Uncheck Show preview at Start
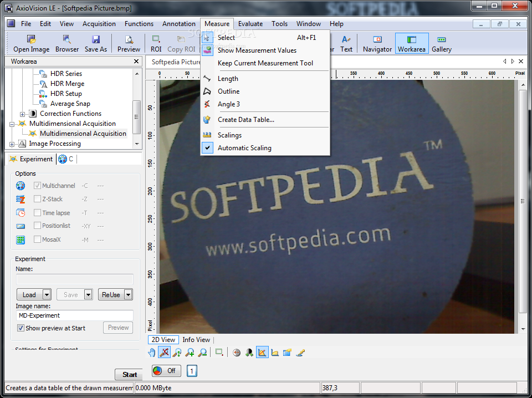Image resolution: width=532 pixels, height=398 pixels. tap(21, 328)
